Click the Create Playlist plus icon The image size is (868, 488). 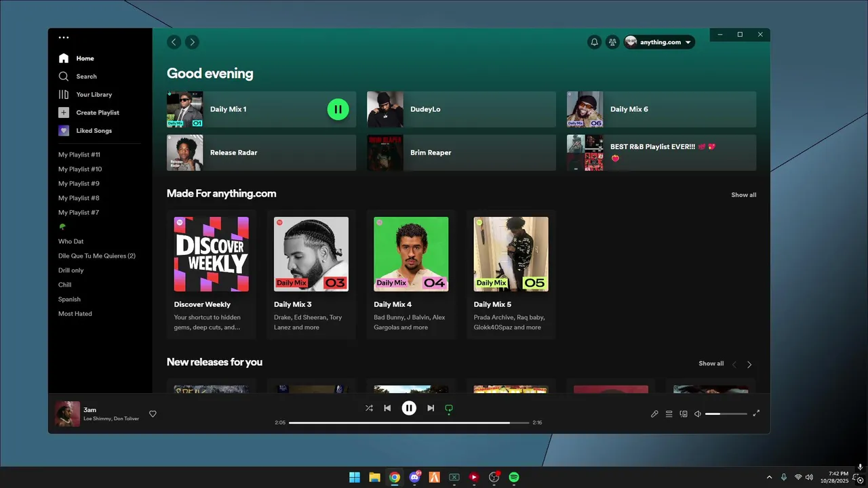tap(64, 113)
